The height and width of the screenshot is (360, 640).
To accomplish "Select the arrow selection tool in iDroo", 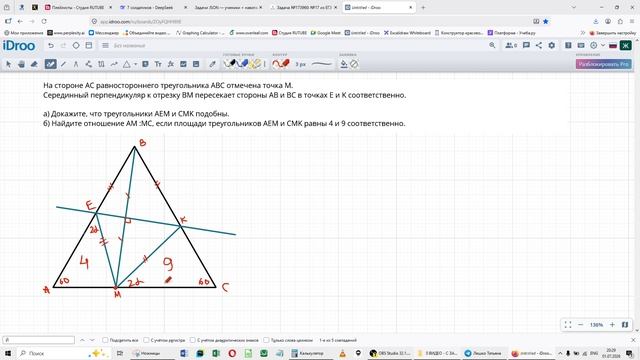I will [8, 64].
